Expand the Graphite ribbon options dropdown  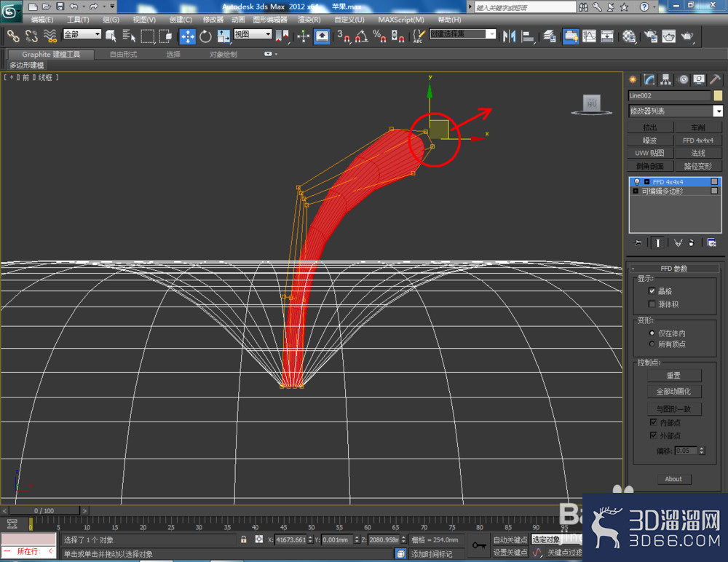tap(271, 54)
